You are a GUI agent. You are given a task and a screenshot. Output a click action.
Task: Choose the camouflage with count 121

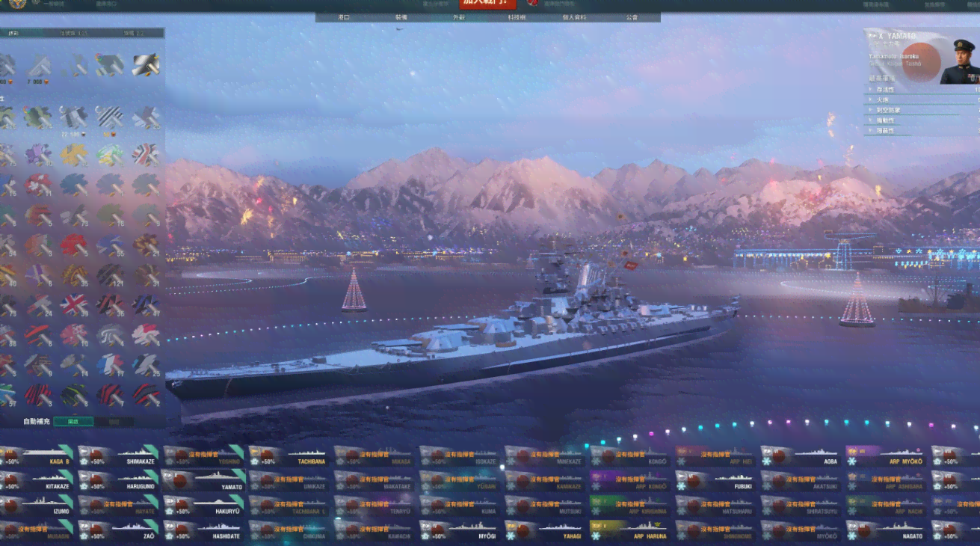[109, 274]
